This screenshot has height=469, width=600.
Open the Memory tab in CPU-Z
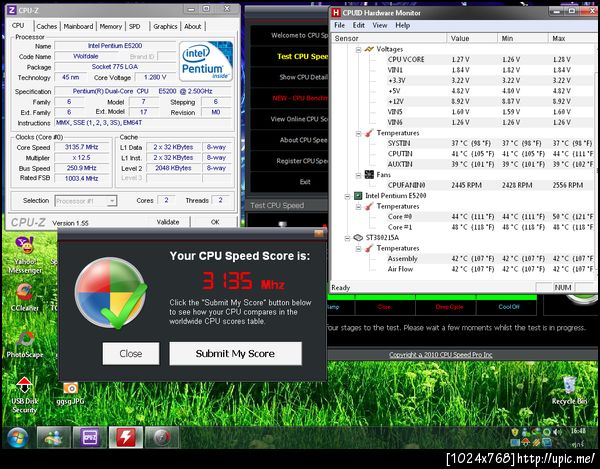(x=111, y=26)
